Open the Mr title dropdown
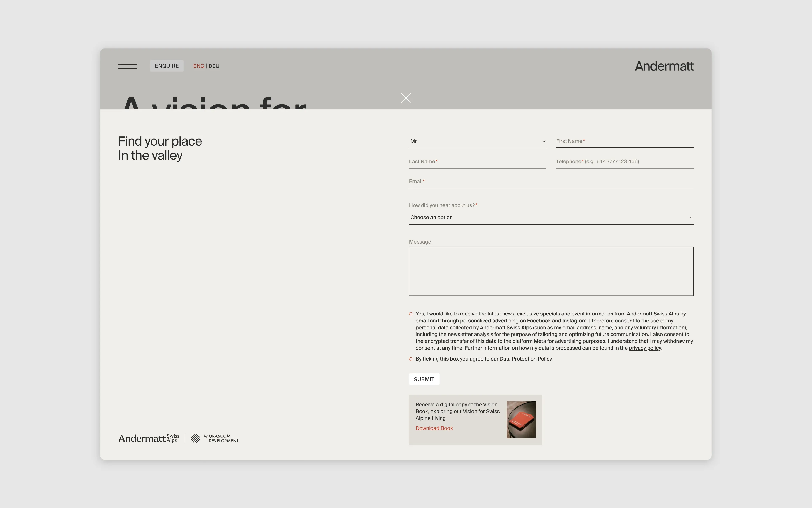 [478, 141]
